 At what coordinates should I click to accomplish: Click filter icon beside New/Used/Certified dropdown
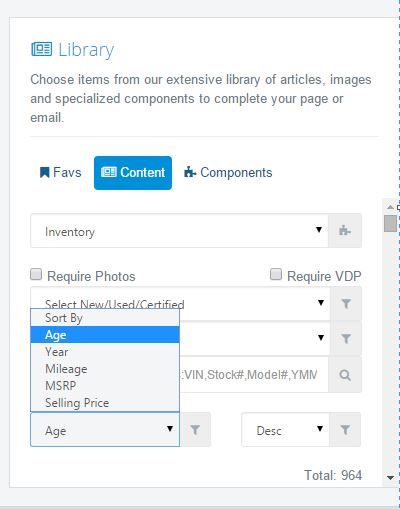[346, 303]
